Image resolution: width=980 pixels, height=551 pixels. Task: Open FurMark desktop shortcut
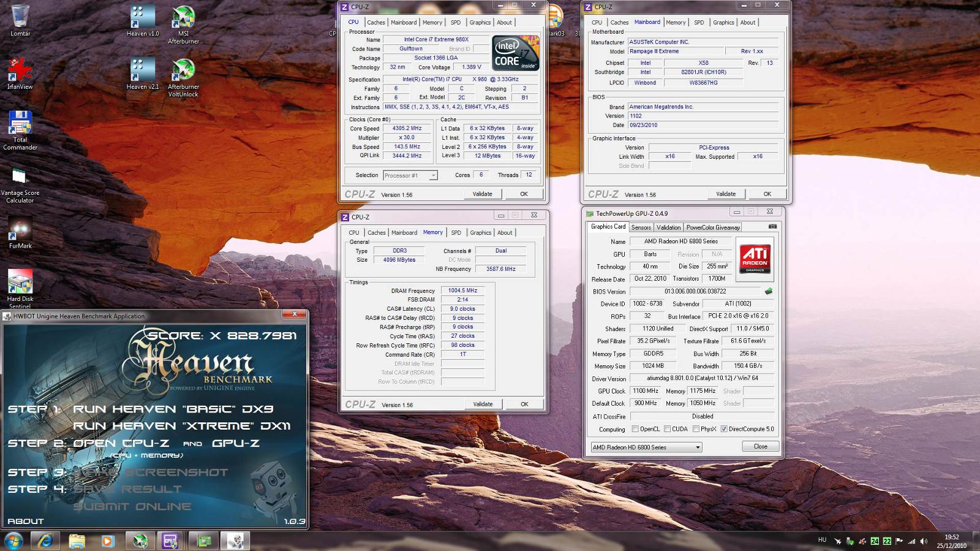tap(20, 233)
